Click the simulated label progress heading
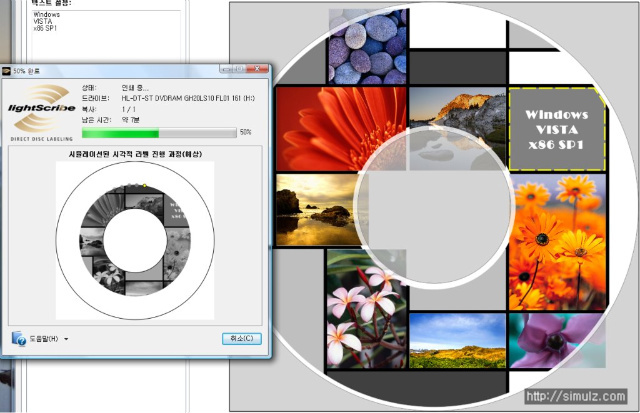The width and height of the screenshot is (640, 413). (135, 154)
